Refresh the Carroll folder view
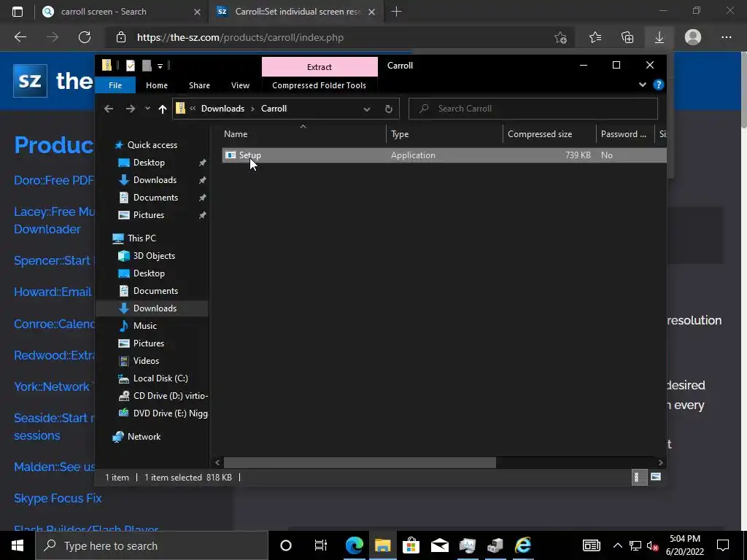747x560 pixels. coord(388,109)
